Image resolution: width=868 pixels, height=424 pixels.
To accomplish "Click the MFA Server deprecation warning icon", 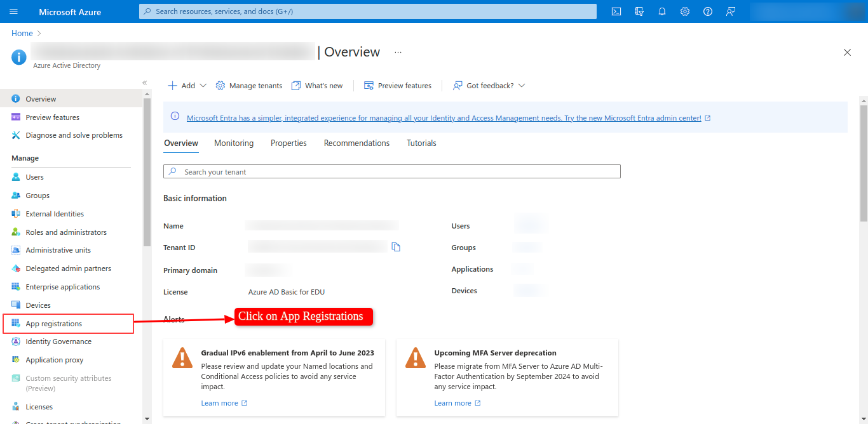I will (x=416, y=358).
